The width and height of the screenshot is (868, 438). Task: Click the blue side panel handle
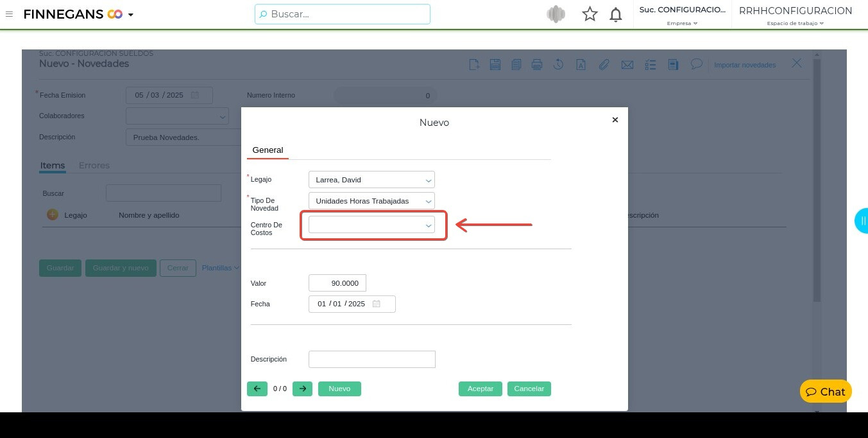click(x=862, y=220)
